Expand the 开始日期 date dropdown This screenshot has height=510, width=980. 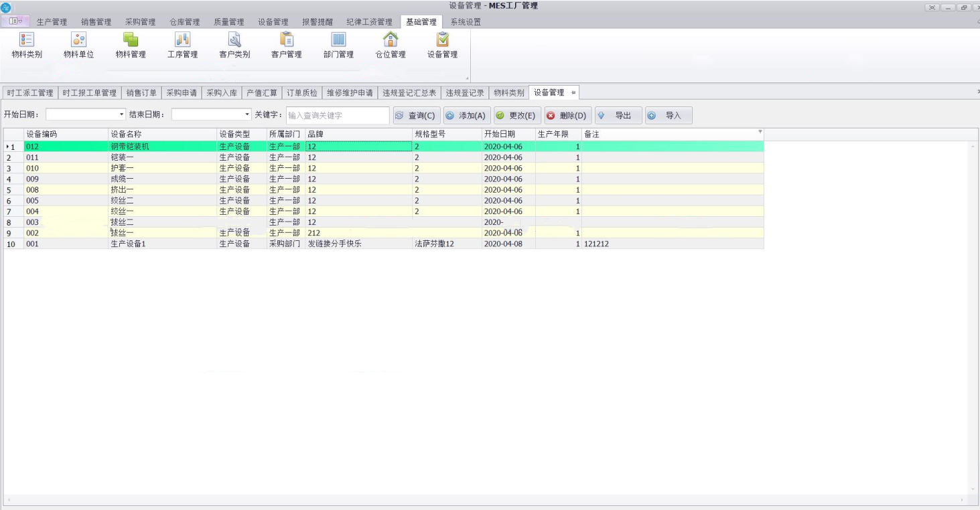(x=121, y=115)
